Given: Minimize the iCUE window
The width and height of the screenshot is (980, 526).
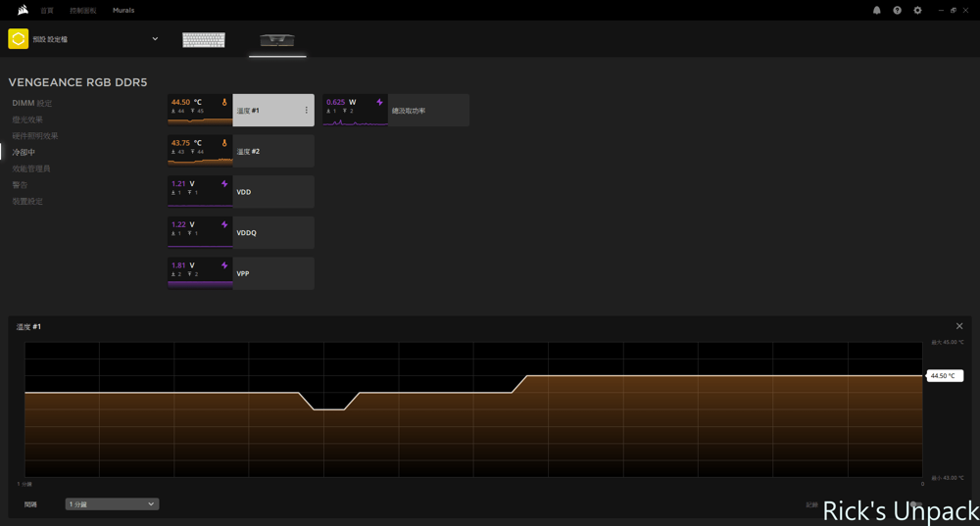Looking at the screenshot, I should click(941, 10).
